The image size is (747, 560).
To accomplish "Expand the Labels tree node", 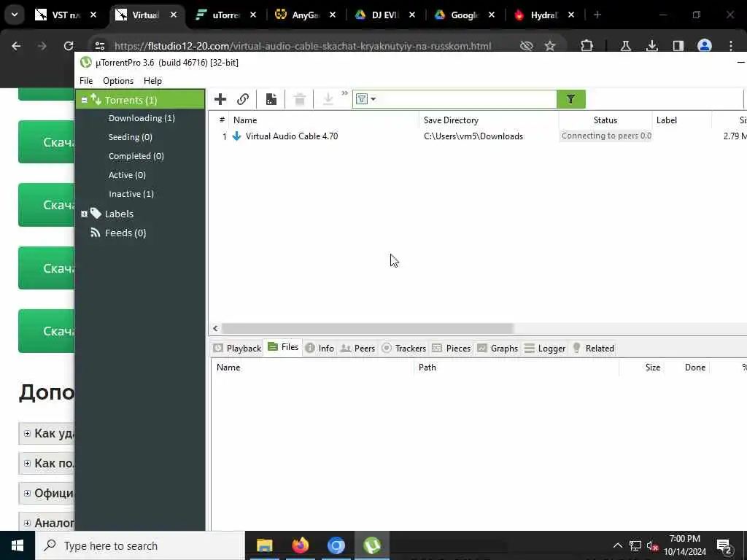I will (x=85, y=214).
